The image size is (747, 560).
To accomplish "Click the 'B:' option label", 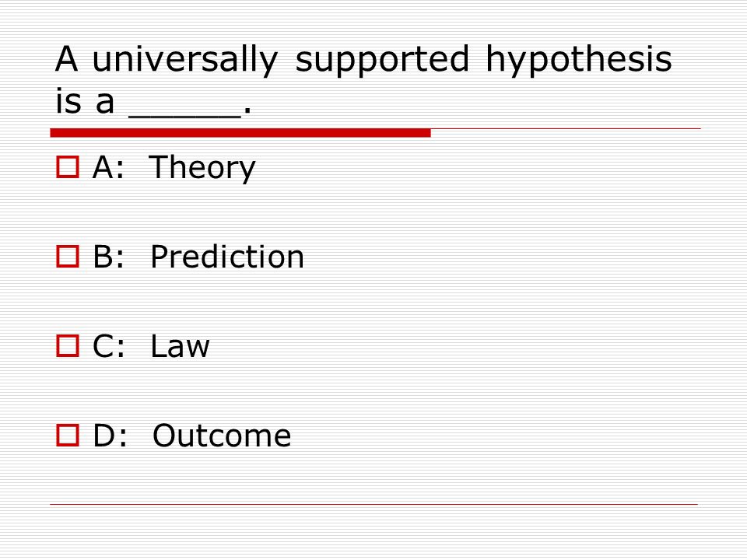I will click(x=109, y=257).
